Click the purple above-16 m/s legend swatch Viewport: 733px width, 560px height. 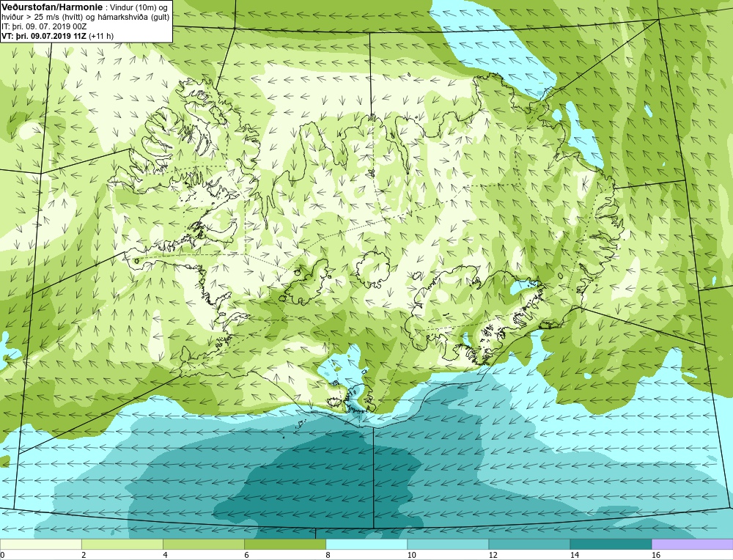pos(692,544)
